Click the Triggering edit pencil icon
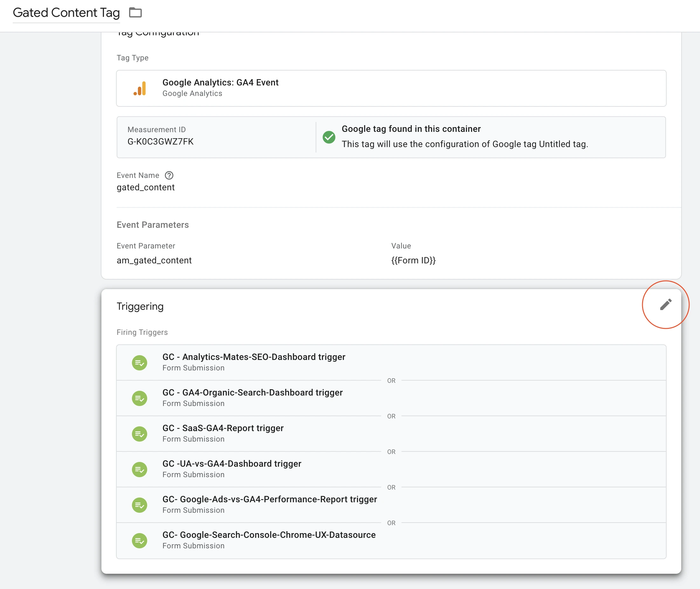This screenshot has height=589, width=700. 666,305
